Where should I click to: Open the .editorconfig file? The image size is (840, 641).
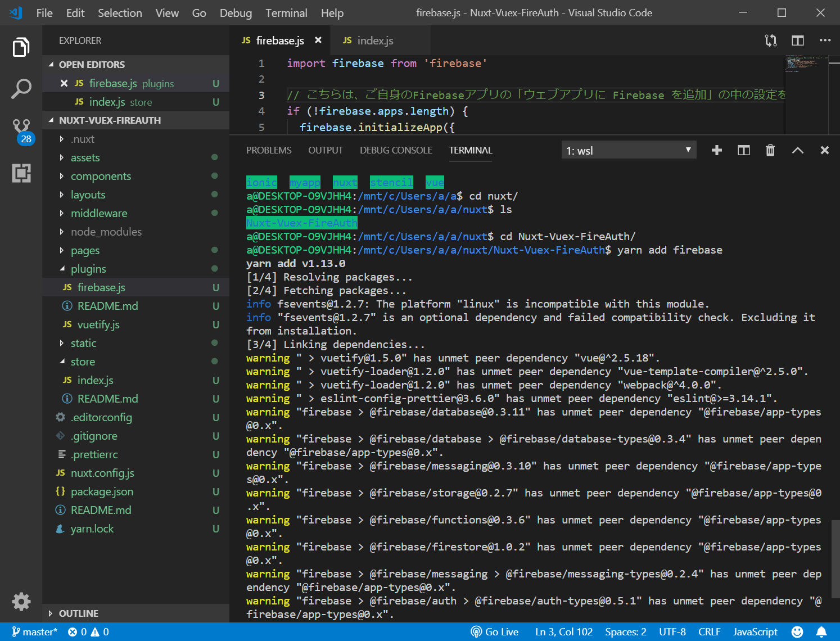136,417
